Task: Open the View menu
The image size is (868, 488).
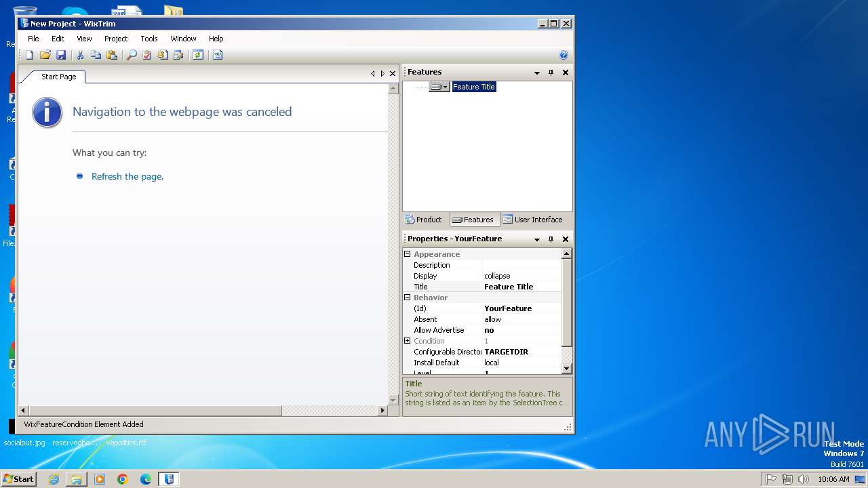Action: coord(84,39)
